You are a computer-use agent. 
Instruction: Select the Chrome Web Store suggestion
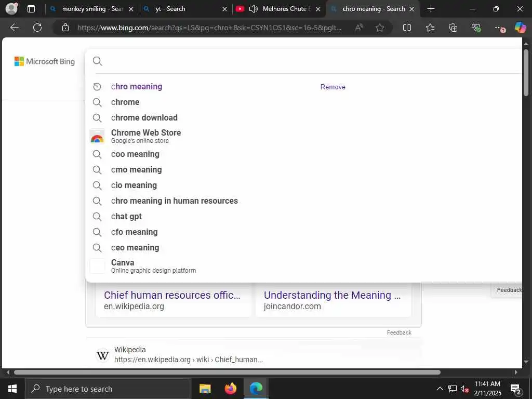pos(146,136)
